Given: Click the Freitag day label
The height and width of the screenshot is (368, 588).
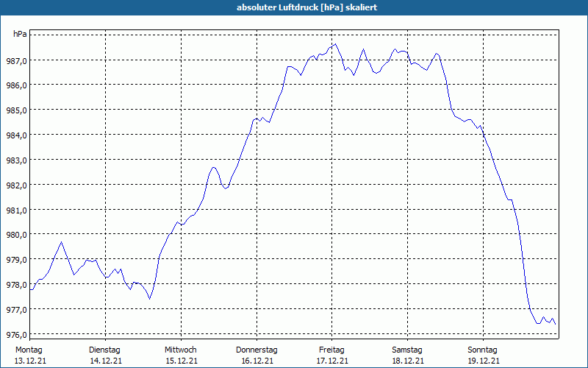Looking at the screenshot, I should click(x=332, y=350).
